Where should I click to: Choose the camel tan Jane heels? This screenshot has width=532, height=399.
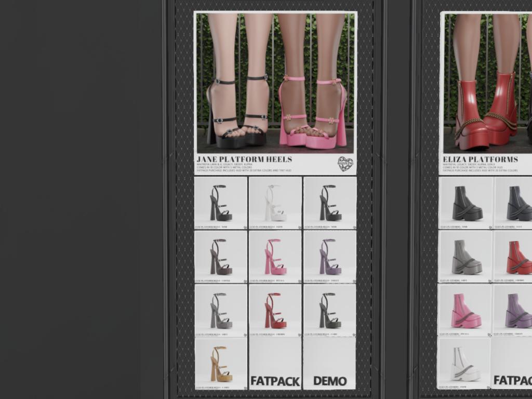[x=221, y=363]
